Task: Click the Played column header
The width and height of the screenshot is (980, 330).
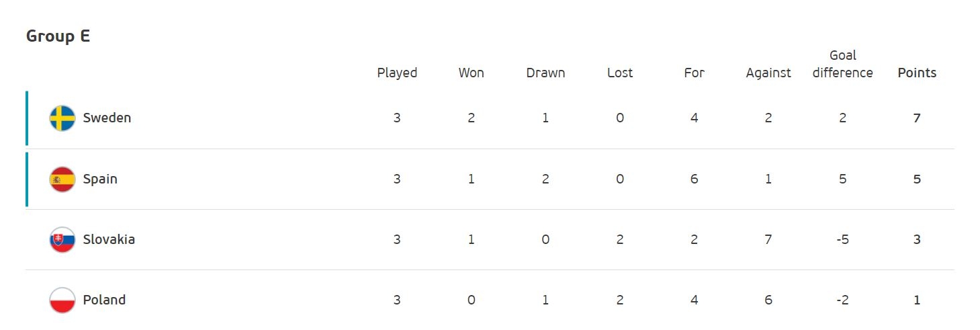Action: click(x=397, y=73)
